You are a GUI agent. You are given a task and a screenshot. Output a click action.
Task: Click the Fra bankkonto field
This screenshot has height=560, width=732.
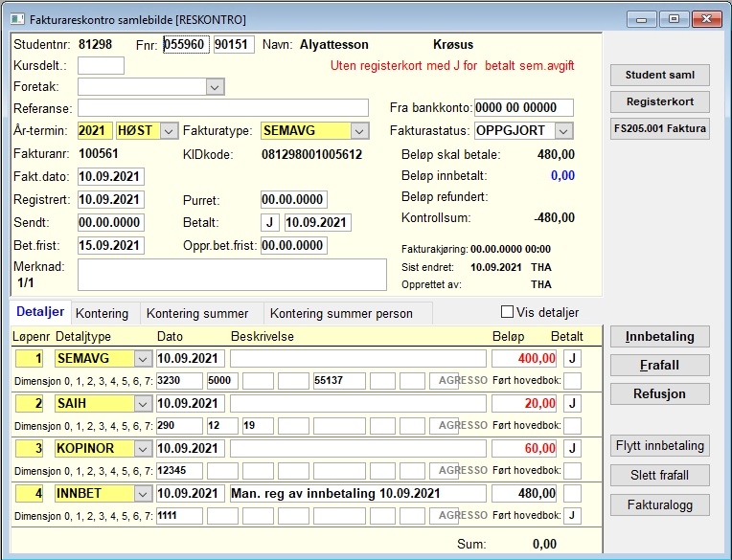[524, 108]
